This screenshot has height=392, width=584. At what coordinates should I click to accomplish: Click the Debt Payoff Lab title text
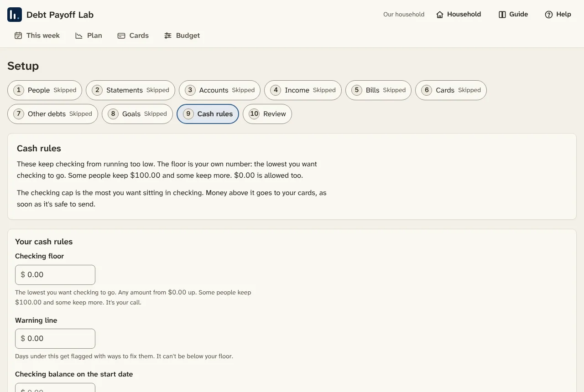(60, 15)
